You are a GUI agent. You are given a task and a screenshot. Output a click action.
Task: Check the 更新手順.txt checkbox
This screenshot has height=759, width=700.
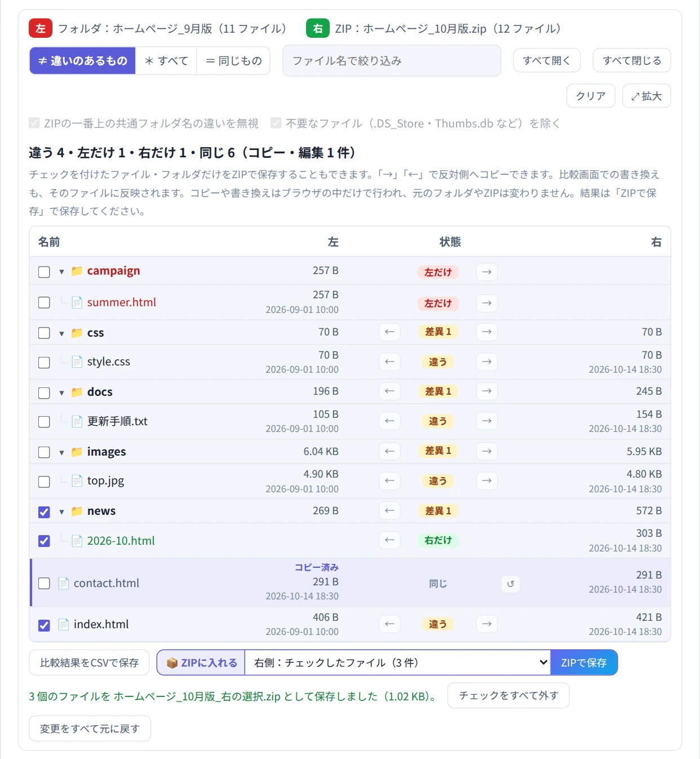pos(44,422)
